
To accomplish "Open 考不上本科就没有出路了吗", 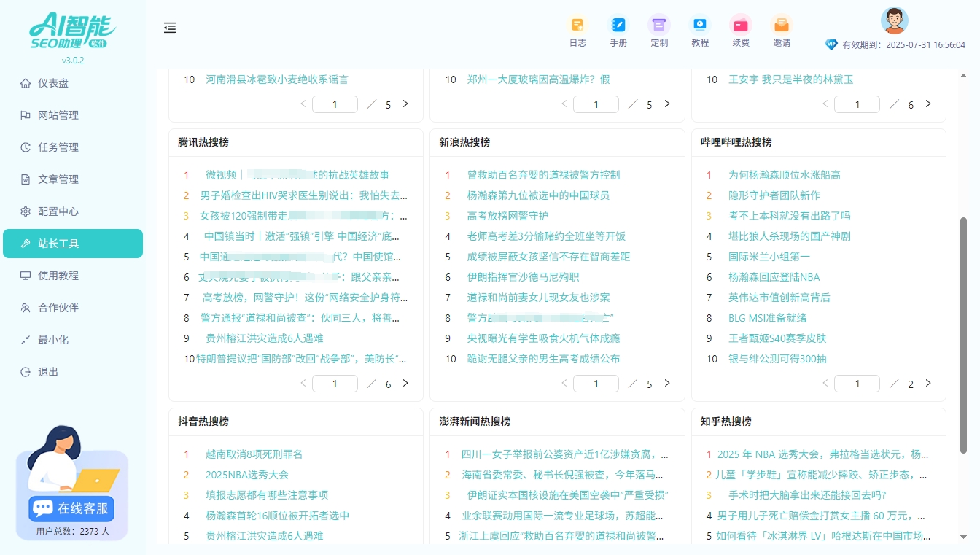I will point(790,216).
